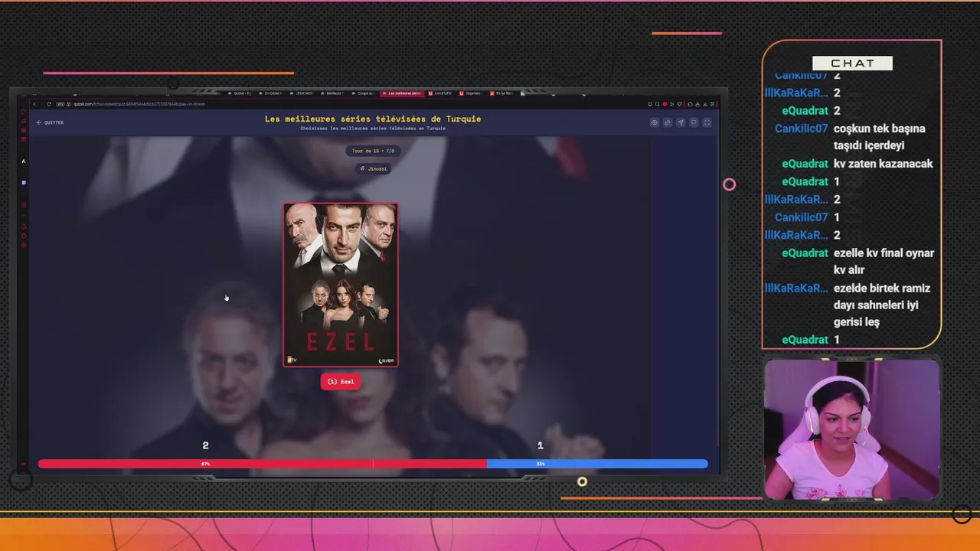Open the easy-setup menu icon at toolbar end
The image size is (980, 551).
[x=712, y=104]
